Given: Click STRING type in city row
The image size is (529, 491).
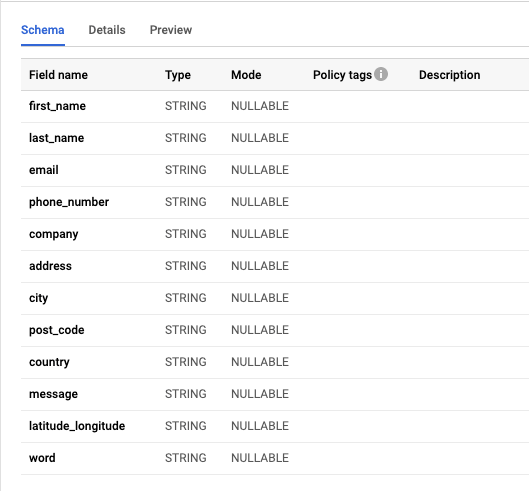Looking at the screenshot, I should coord(186,298).
